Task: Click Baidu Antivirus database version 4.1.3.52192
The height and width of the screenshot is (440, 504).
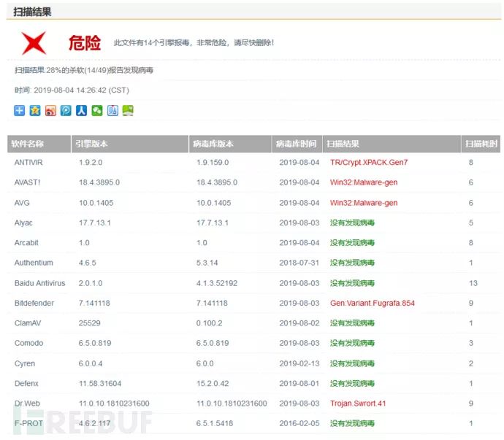Action: 217,283
